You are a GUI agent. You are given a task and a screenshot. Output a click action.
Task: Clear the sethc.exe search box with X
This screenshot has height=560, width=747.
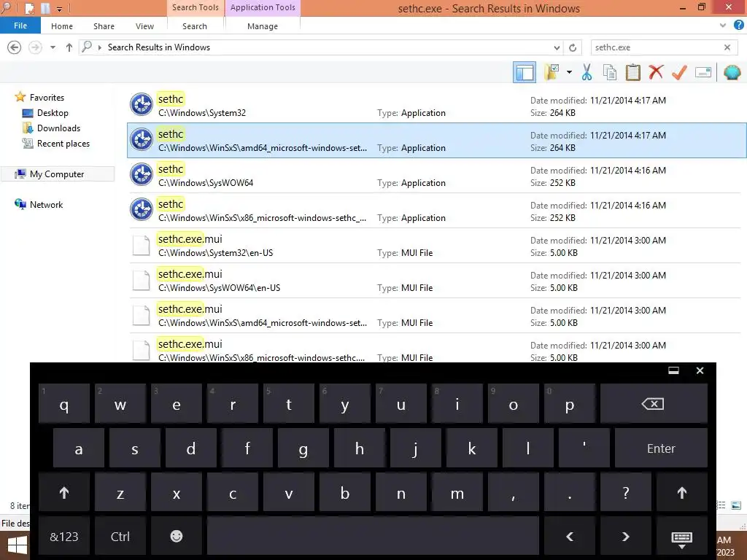727,47
